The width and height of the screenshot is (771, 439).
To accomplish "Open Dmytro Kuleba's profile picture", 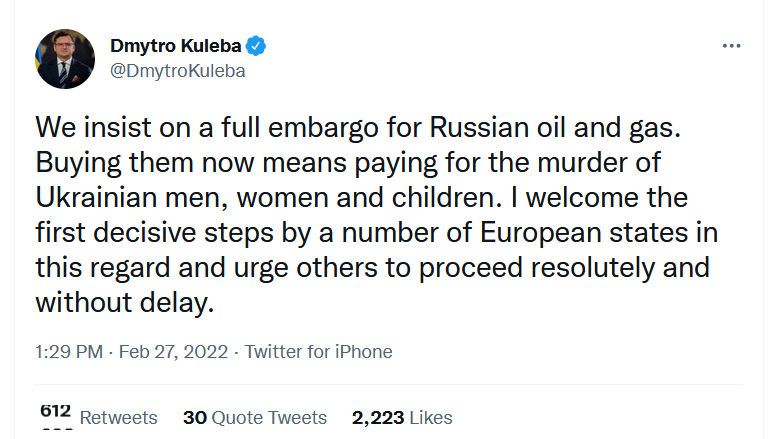I will tap(65, 59).
